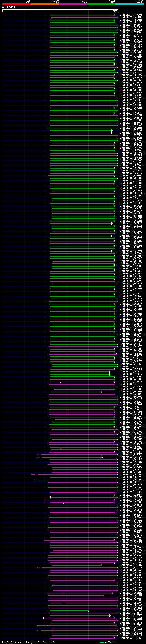Select the UniRef100_B7FH94 label
Screen dimensions: 146x644
131,63
